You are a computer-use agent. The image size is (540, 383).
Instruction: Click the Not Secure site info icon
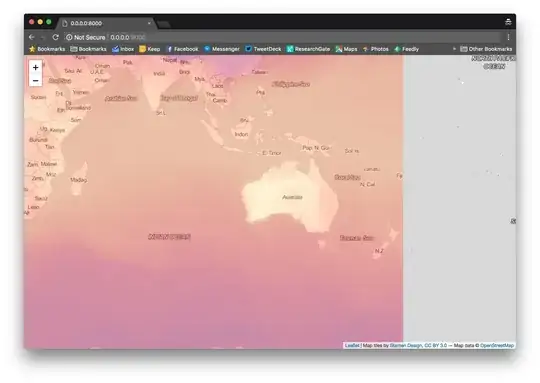[x=69, y=37]
